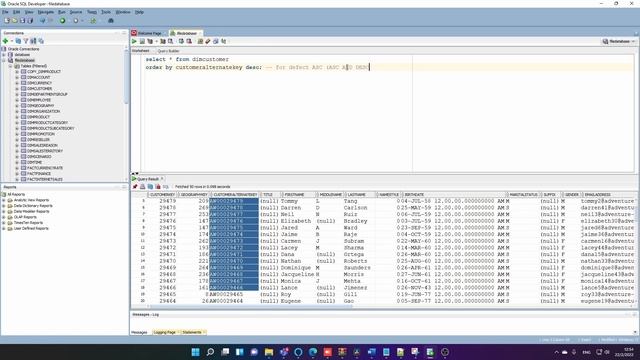Click the red delete icon in Query Result toolbar
Viewport: 640px width, 360px height.
point(158,187)
